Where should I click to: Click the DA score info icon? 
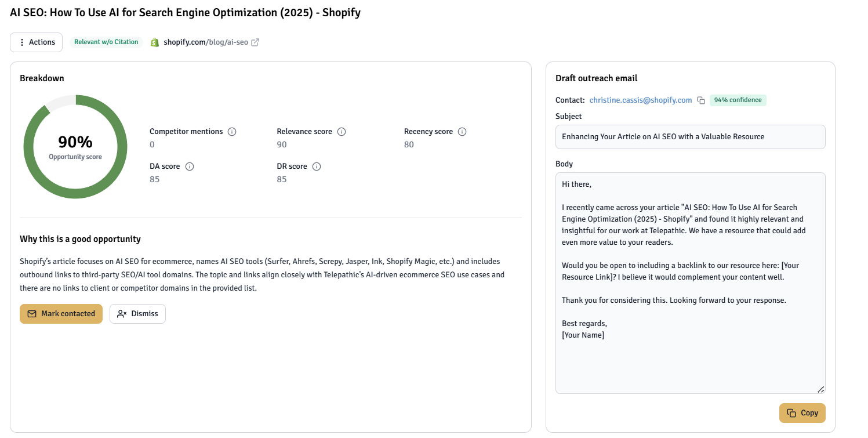[x=190, y=166]
